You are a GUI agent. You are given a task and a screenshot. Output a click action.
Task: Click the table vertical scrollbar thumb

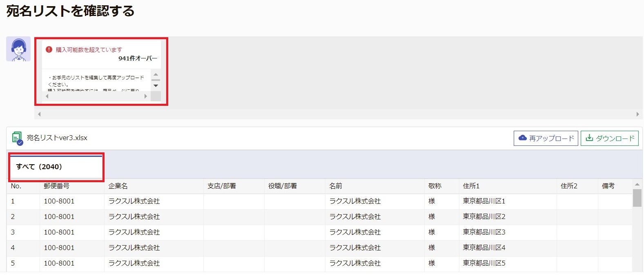pyautogui.click(x=637, y=198)
